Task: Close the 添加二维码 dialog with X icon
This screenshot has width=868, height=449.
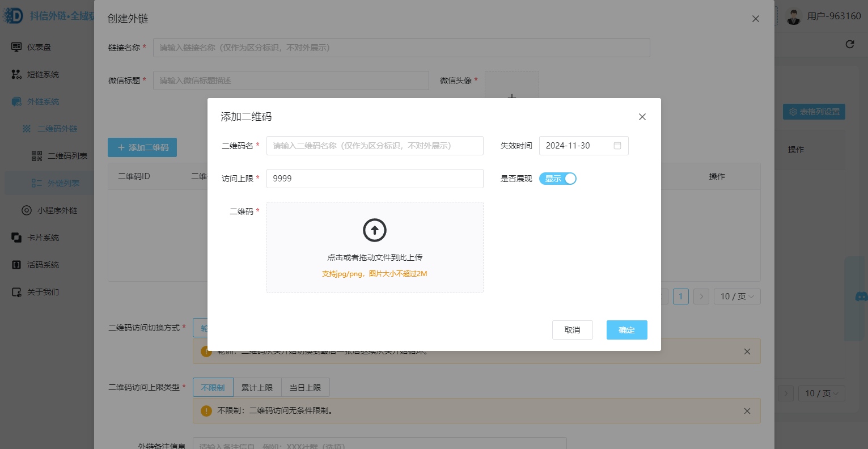Action: pyautogui.click(x=642, y=117)
